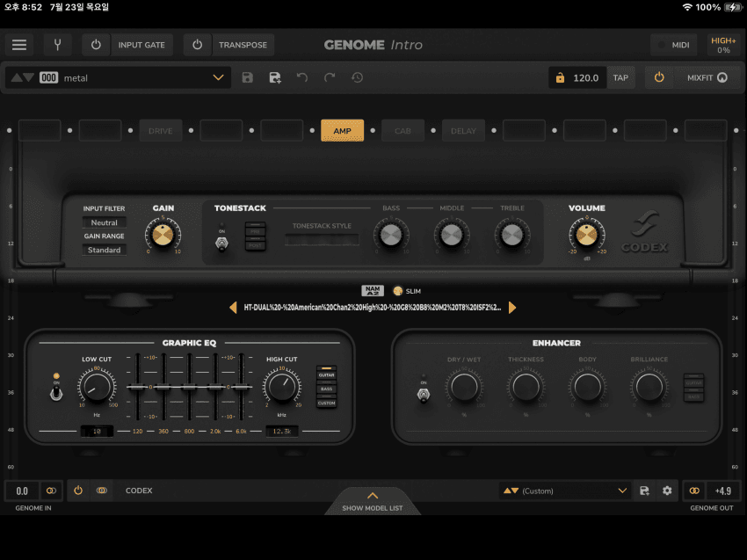747x560 pixels.
Task: Flip the Tonestack on switch
Action: [x=221, y=243]
